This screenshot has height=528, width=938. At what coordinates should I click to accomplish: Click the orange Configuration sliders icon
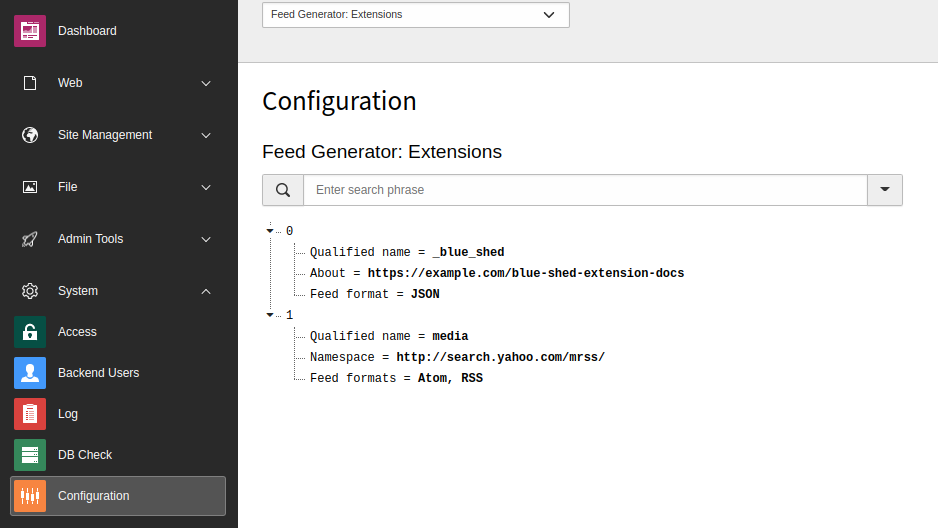30,496
